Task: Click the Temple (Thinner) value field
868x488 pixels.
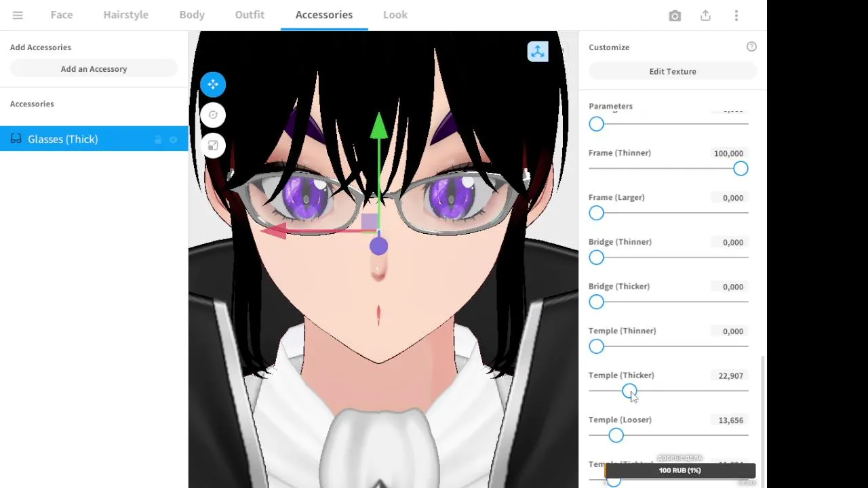Action: tap(728, 331)
